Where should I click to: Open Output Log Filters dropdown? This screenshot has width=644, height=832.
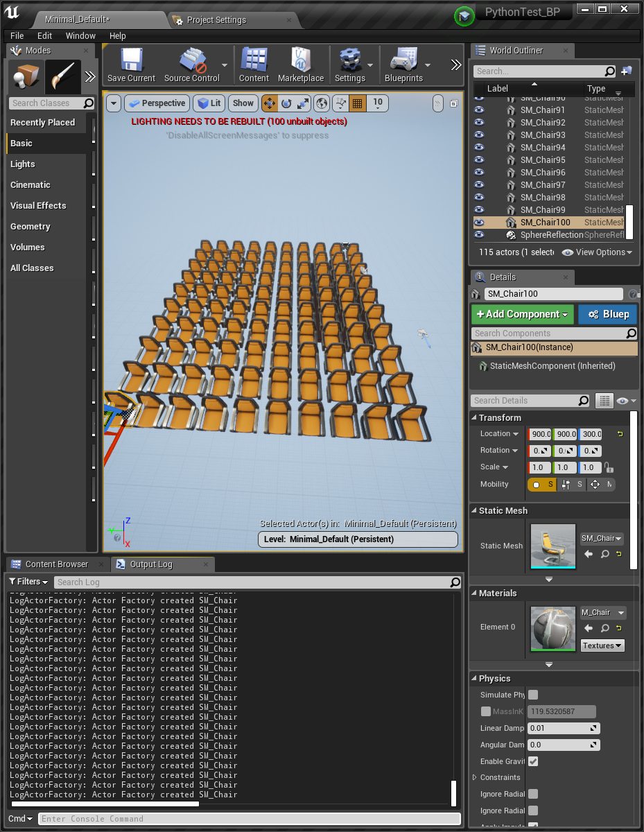28,582
